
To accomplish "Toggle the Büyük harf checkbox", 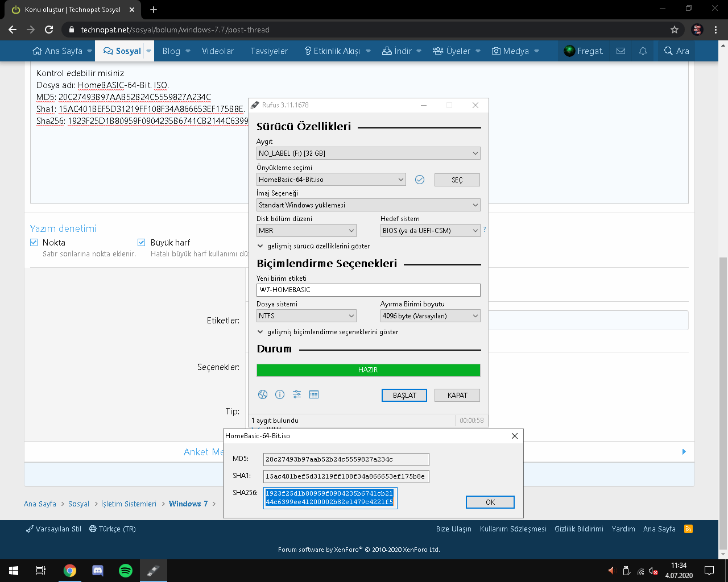I will [x=142, y=242].
